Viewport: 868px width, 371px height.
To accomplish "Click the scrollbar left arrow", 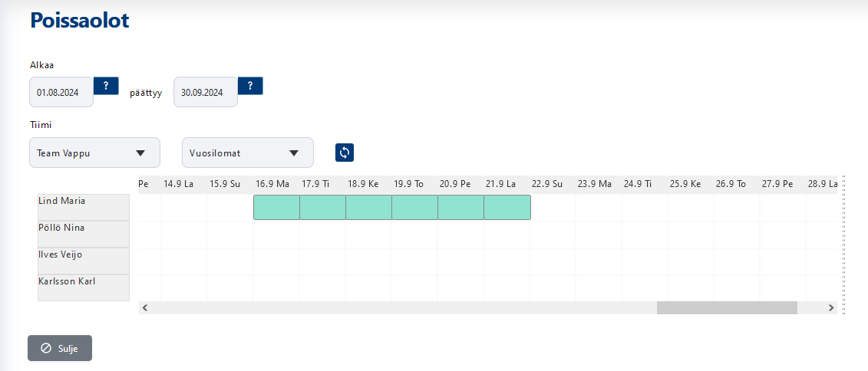I will 145,307.
